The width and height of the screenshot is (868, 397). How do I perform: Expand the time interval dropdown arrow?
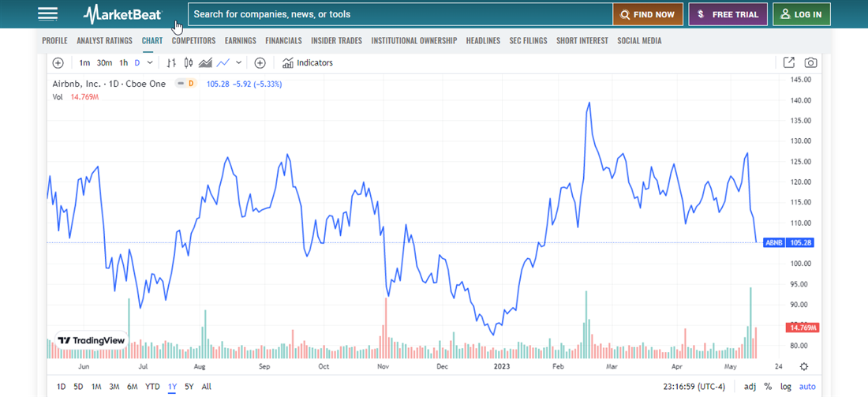pos(150,63)
